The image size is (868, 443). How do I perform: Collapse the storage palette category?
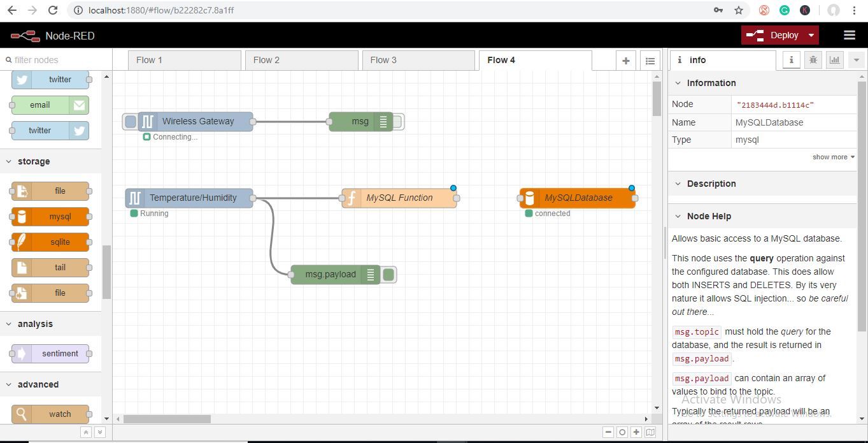coord(51,161)
